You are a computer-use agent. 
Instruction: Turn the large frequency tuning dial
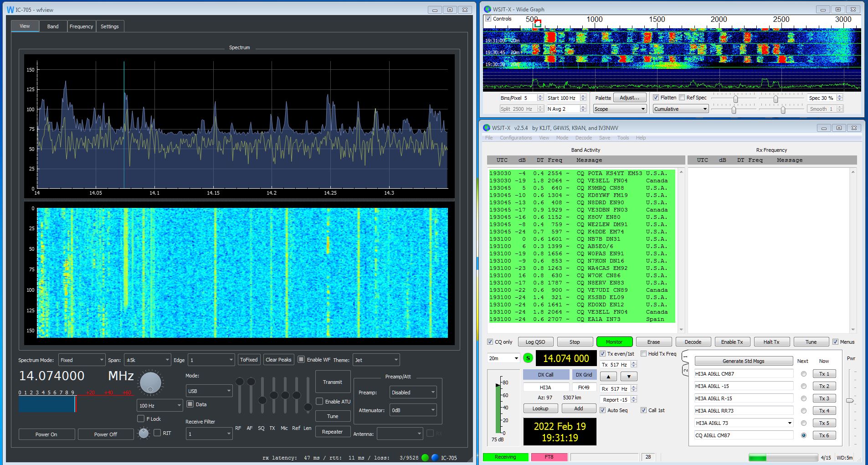pyautogui.click(x=150, y=382)
